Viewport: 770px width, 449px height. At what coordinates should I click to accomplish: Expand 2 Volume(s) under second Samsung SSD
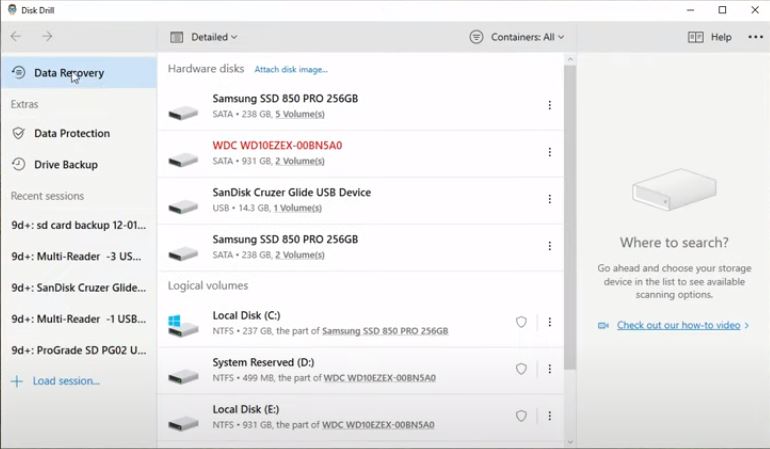(x=300, y=255)
